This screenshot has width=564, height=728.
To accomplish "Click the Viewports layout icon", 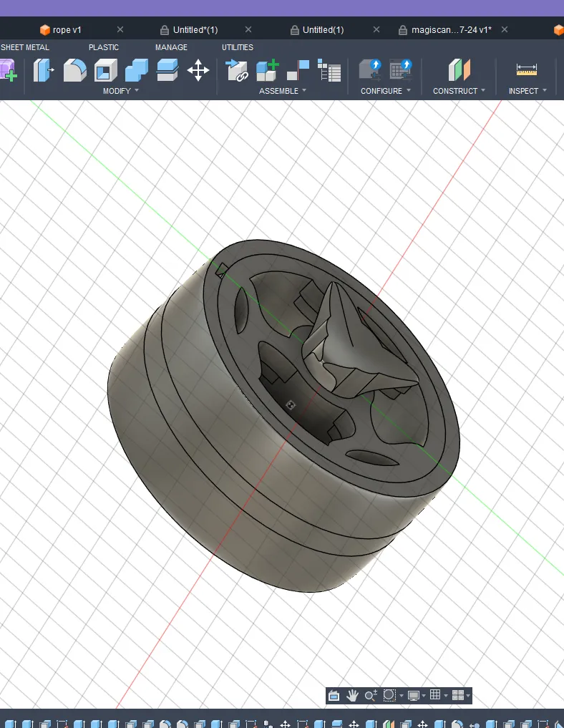I will coord(457,695).
